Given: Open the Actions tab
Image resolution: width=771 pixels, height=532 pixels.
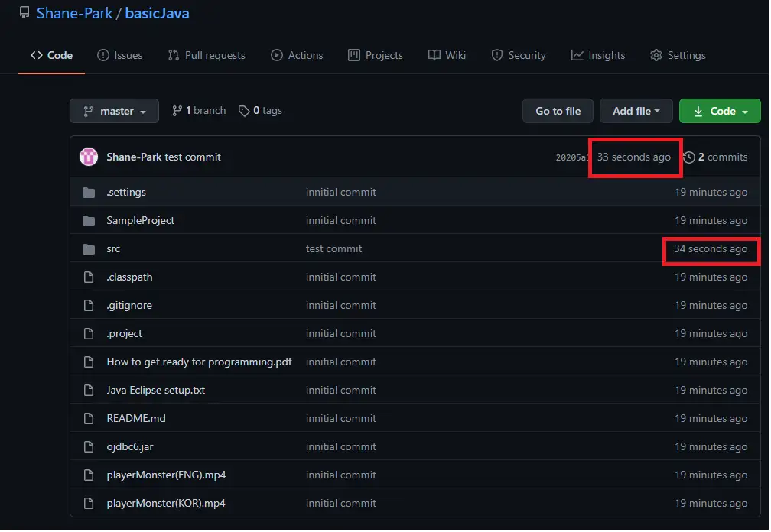Looking at the screenshot, I should coord(297,56).
